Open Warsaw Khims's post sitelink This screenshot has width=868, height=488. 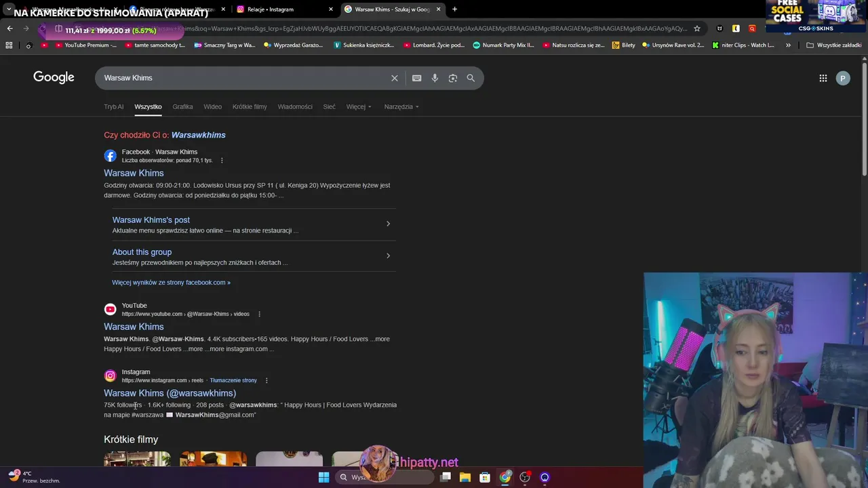click(x=151, y=220)
